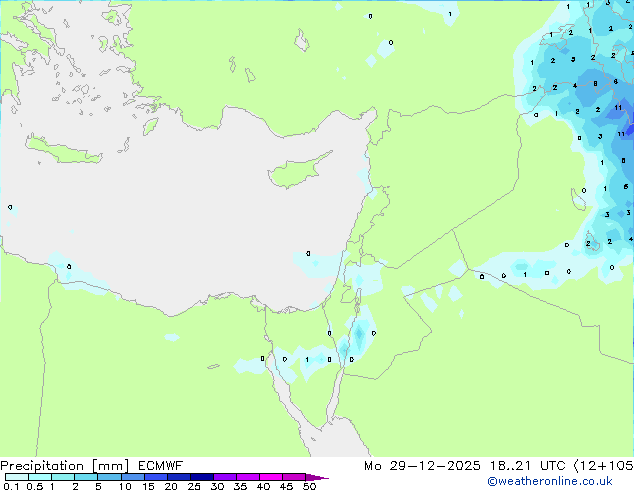Click legend value "15"
This screenshot has height=490, width=634.
point(148,486)
